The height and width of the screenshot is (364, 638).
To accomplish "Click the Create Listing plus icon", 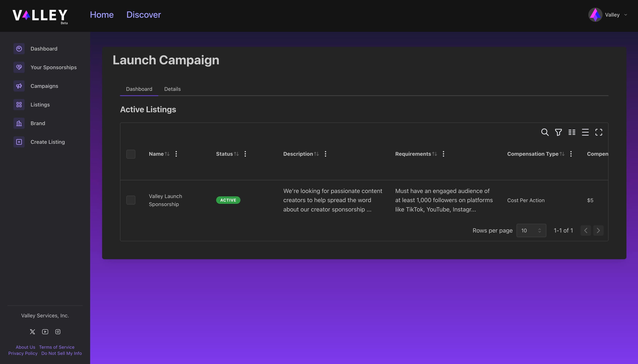I will point(19,142).
